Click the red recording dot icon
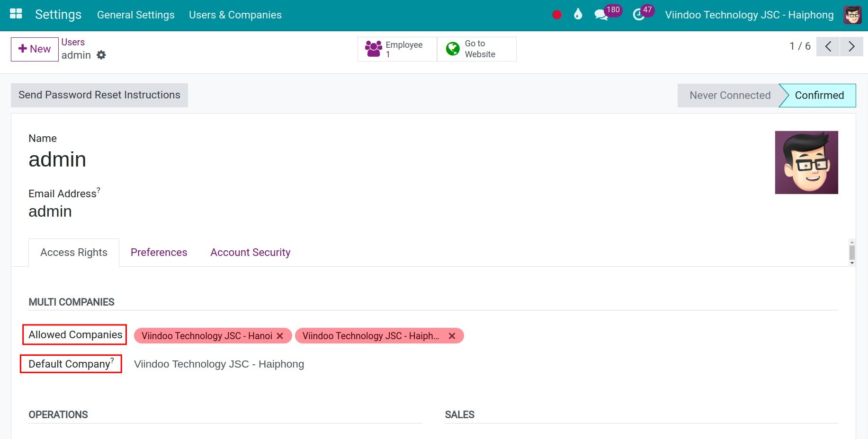This screenshot has width=868, height=439. pos(557,15)
